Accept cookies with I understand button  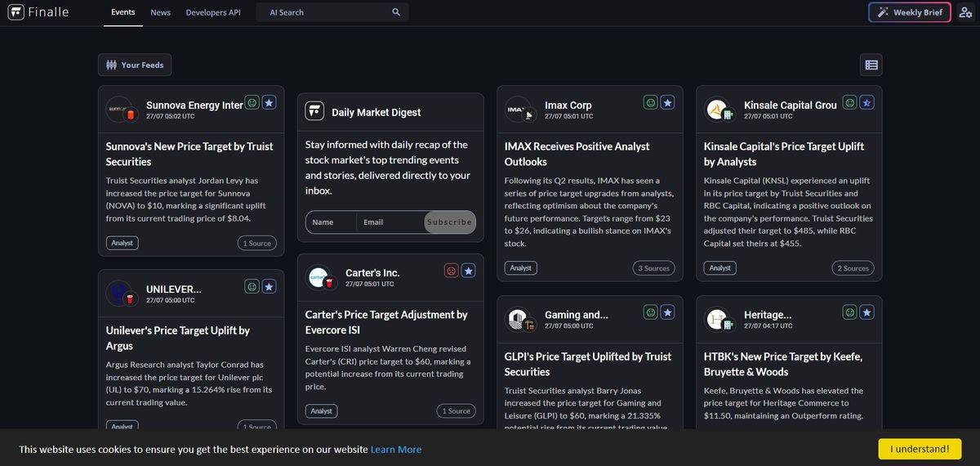920,449
